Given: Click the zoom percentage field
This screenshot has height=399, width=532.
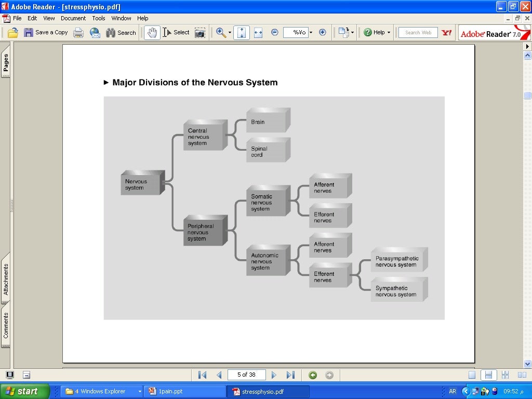Looking at the screenshot, I should pos(296,33).
